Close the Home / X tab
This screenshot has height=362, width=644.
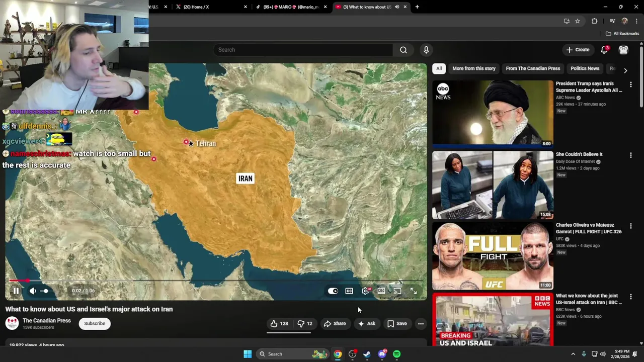(246, 7)
